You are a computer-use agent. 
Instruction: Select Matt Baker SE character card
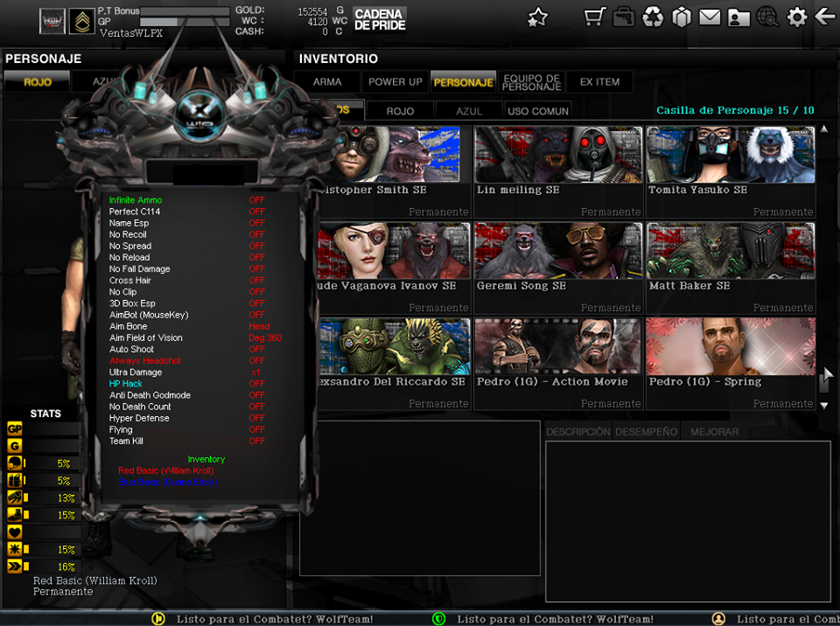pyautogui.click(x=731, y=268)
